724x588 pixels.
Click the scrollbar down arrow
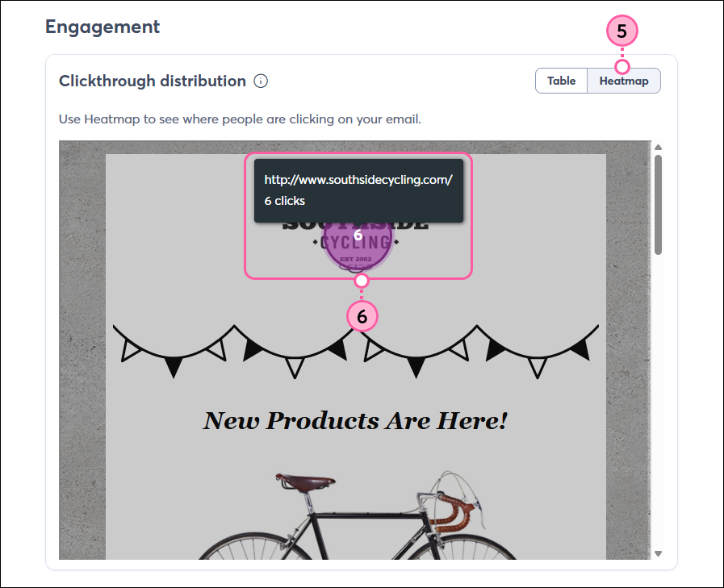(x=659, y=553)
